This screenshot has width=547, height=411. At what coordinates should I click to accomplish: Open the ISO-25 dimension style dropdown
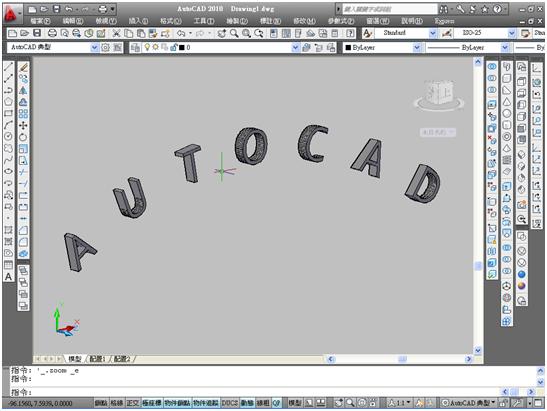(511, 33)
